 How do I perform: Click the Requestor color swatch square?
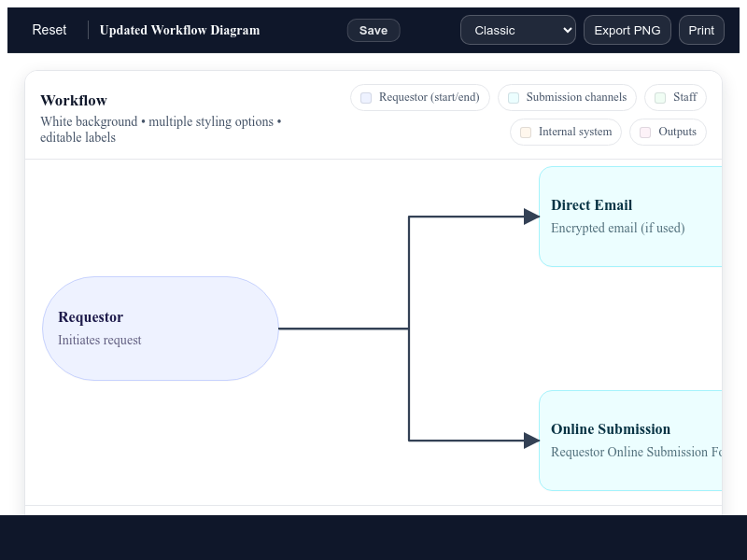pos(366,98)
